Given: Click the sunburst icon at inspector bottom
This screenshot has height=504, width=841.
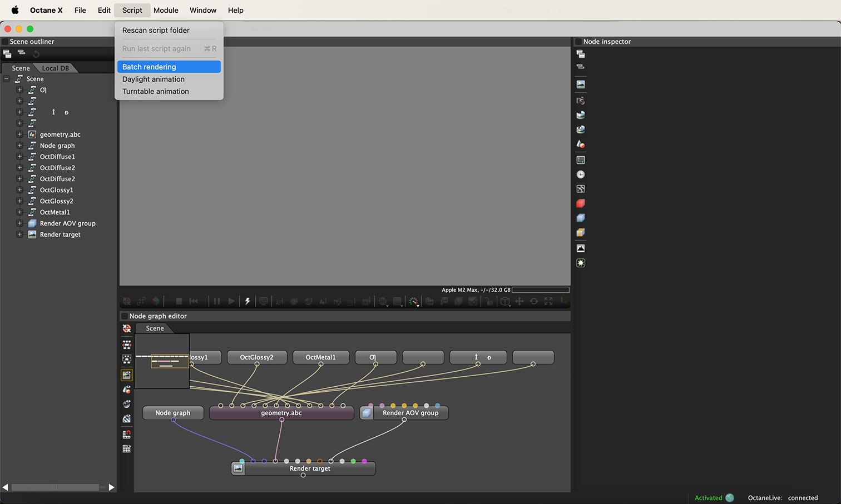Looking at the screenshot, I should [x=581, y=263].
